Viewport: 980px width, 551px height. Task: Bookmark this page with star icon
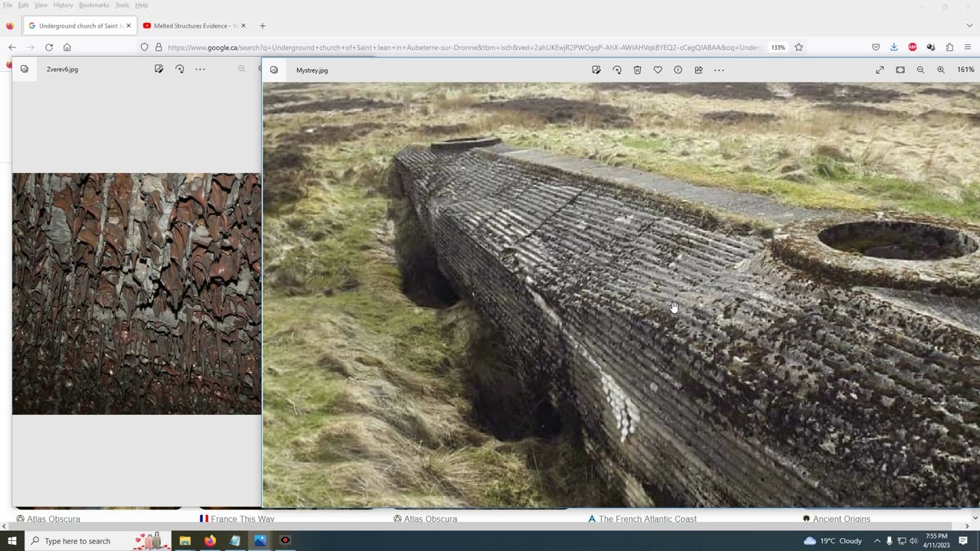click(x=799, y=47)
